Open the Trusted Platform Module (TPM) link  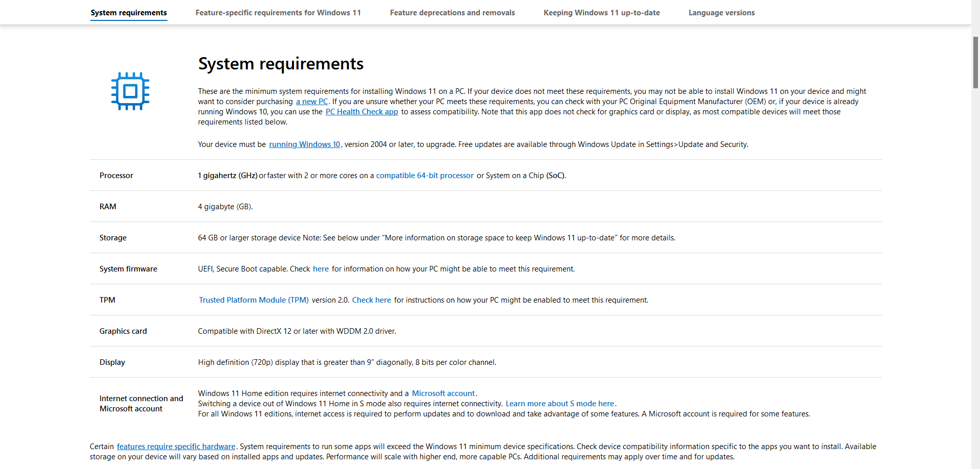tap(254, 300)
